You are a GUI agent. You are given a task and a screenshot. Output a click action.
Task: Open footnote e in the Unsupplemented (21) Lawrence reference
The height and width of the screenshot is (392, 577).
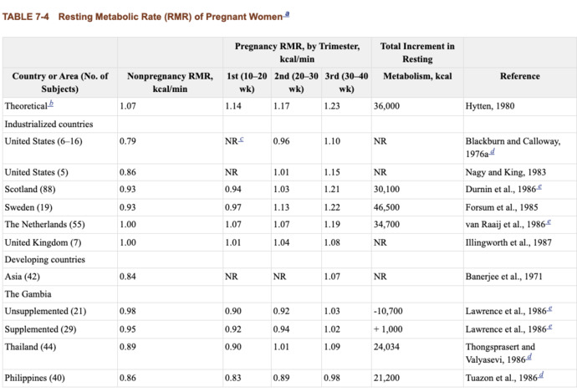click(x=549, y=309)
